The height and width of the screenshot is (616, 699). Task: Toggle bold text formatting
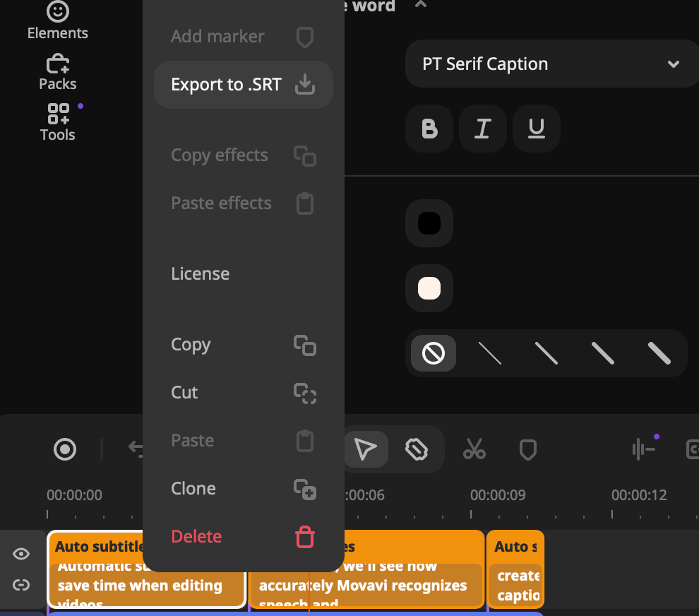pyautogui.click(x=429, y=129)
